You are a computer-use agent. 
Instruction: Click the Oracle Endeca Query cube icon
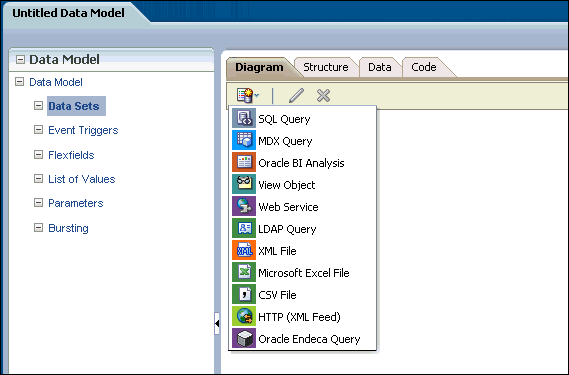(244, 338)
